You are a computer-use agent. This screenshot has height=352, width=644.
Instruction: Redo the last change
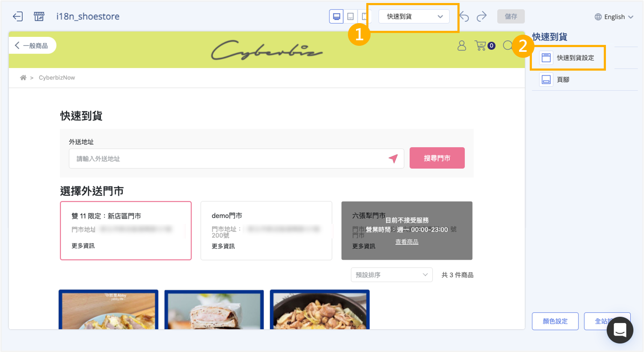click(482, 17)
